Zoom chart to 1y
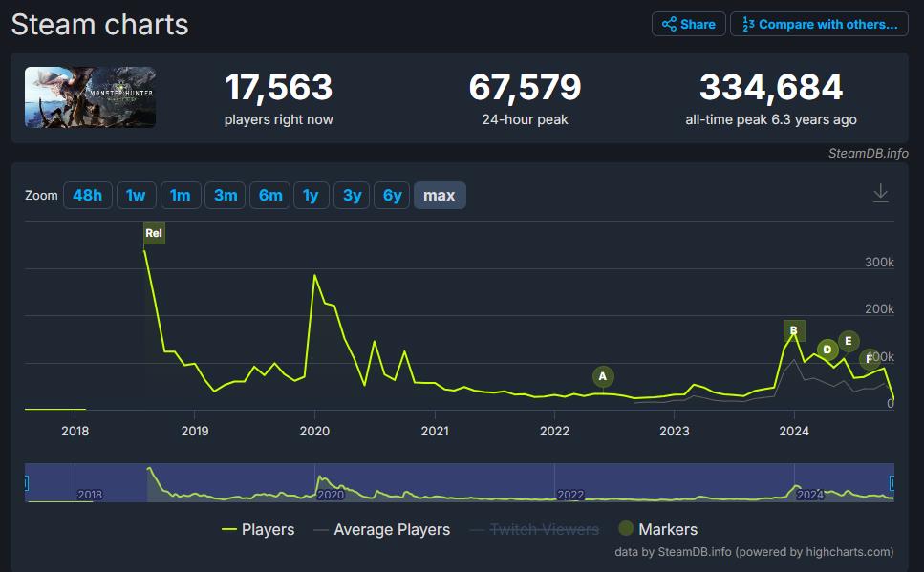The image size is (924, 572). [311, 196]
